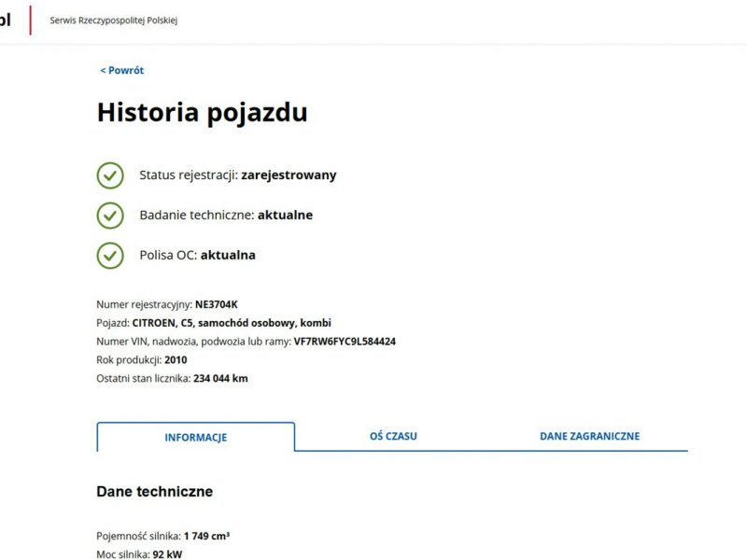The height and width of the screenshot is (560, 747).
Task: Click the last odometer reading 234 044 km
Action: pos(220,379)
